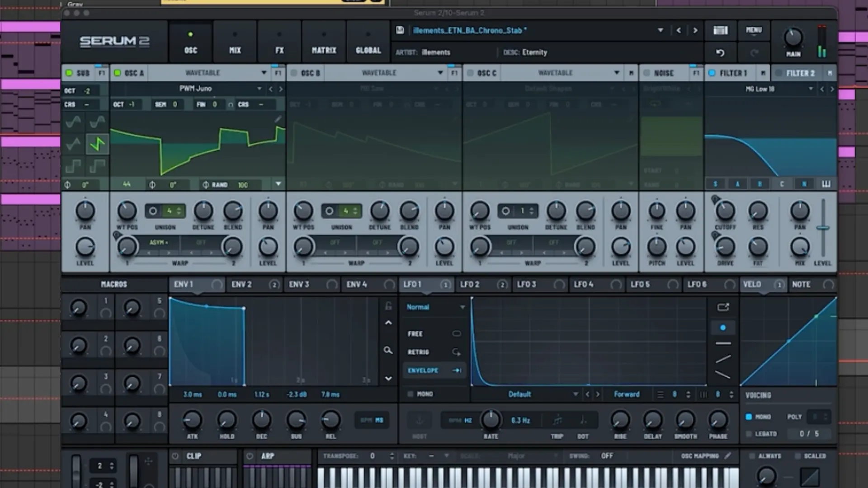The height and width of the screenshot is (488, 868).
Task: Click the envelope lock icon
Action: coord(388,306)
